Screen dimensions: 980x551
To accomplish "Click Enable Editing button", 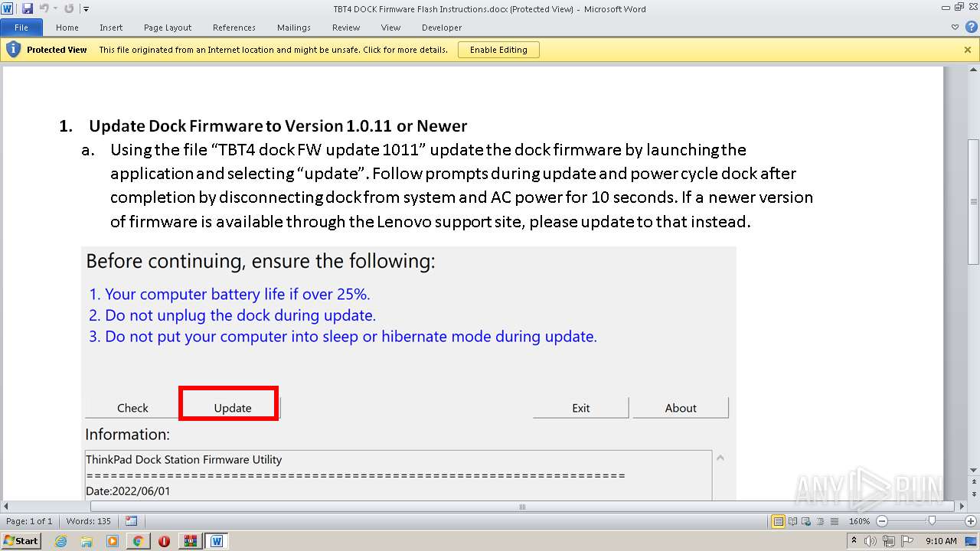I will click(498, 50).
